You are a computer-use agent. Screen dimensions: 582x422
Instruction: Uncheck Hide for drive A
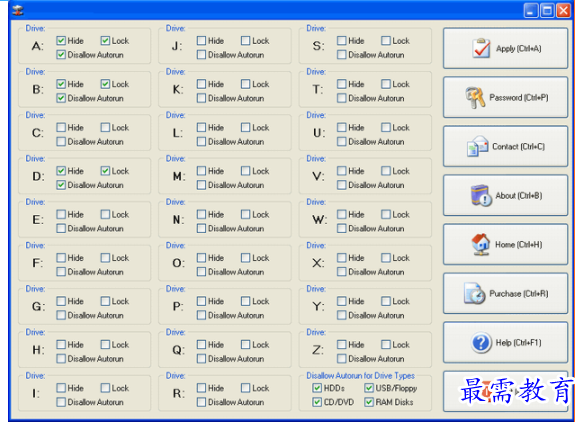click(61, 40)
